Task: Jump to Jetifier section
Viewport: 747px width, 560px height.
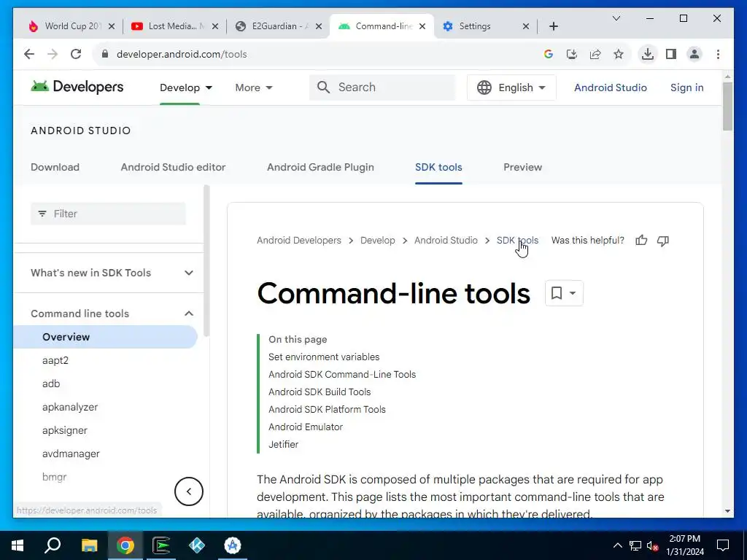Action: [284, 444]
